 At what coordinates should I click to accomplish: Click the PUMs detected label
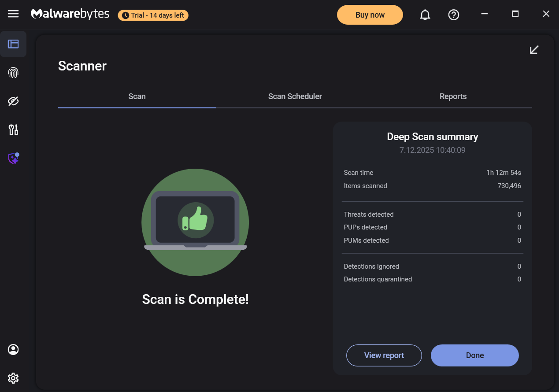click(x=366, y=240)
